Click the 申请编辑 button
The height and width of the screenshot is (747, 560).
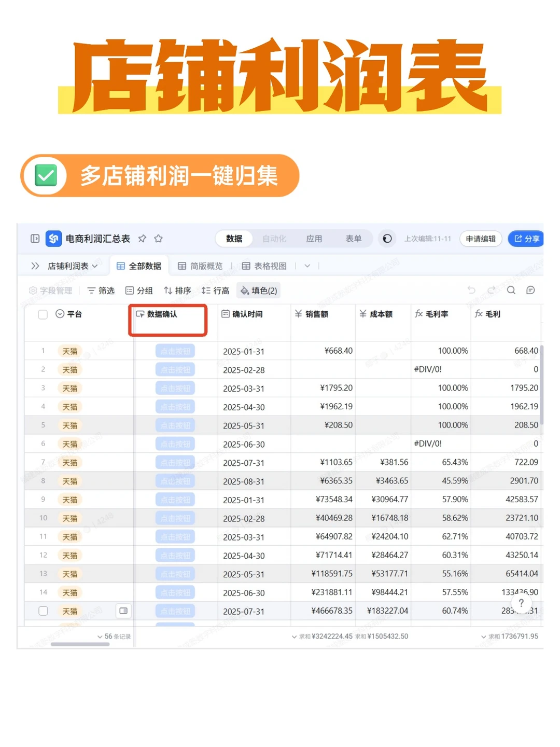tap(481, 239)
